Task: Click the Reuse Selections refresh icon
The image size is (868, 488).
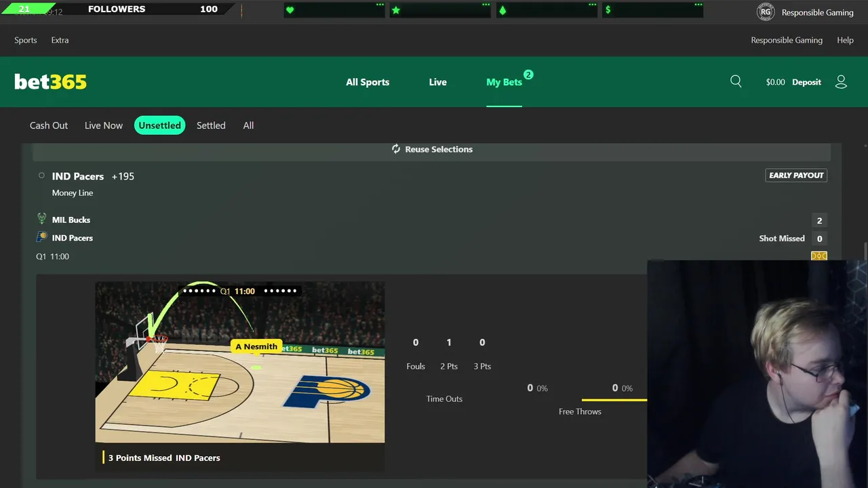Action: [x=396, y=149]
